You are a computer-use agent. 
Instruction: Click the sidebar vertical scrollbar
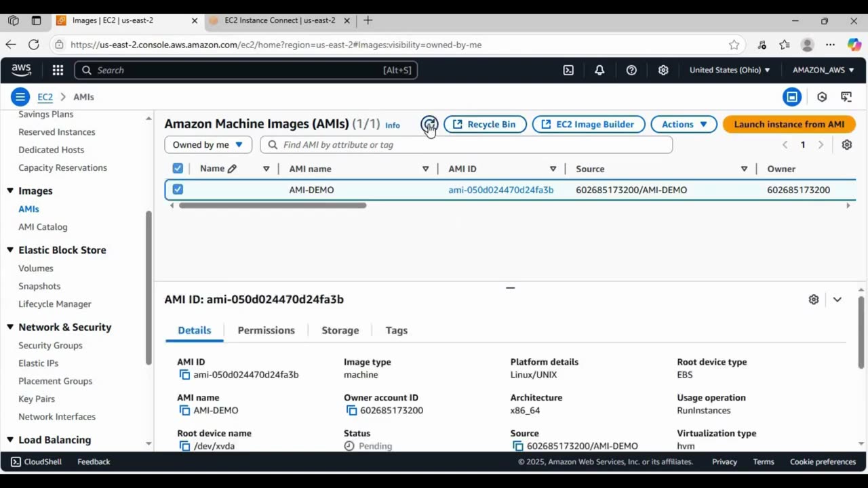pyautogui.click(x=149, y=288)
